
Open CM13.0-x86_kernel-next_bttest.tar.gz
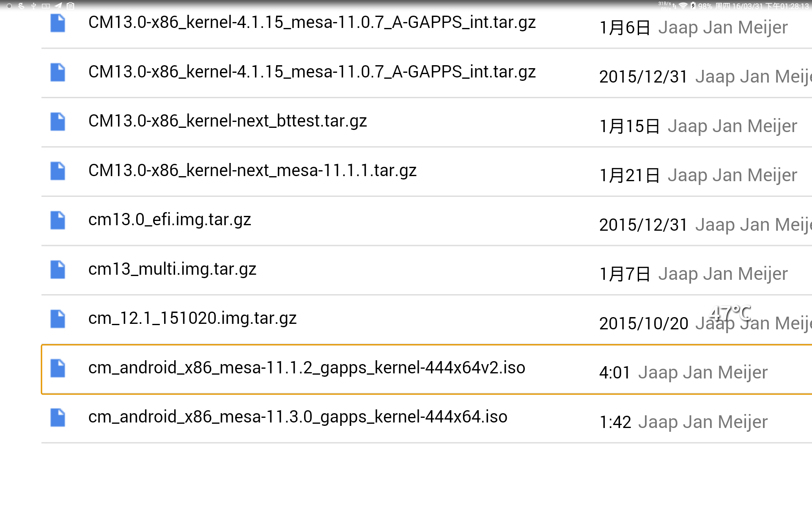(228, 121)
